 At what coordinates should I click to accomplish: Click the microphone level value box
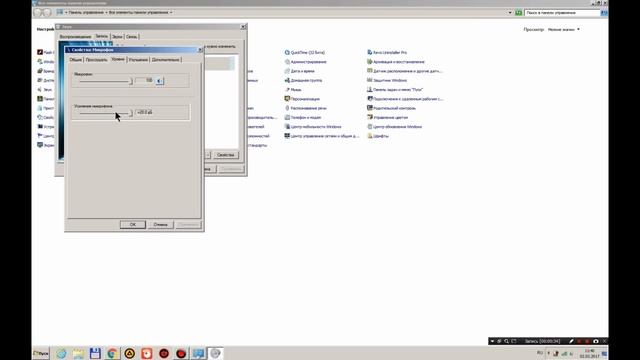pyautogui.click(x=144, y=80)
